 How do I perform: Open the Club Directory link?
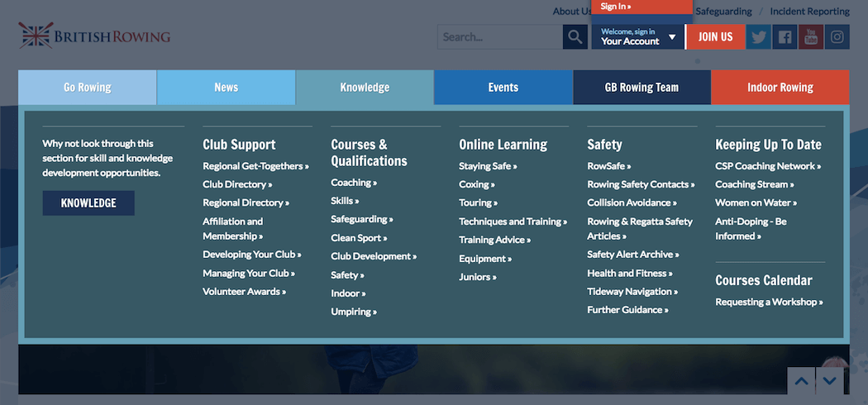coord(237,184)
